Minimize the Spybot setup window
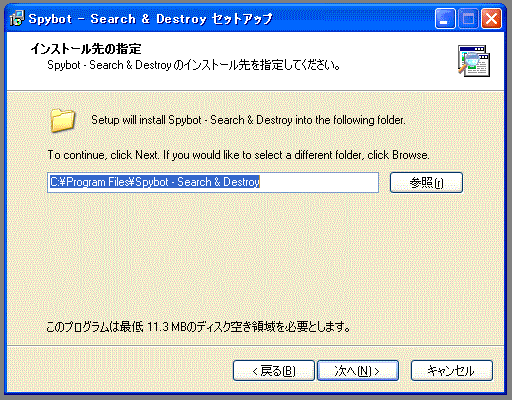Screen dimensions: 512x400 (445, 19)
